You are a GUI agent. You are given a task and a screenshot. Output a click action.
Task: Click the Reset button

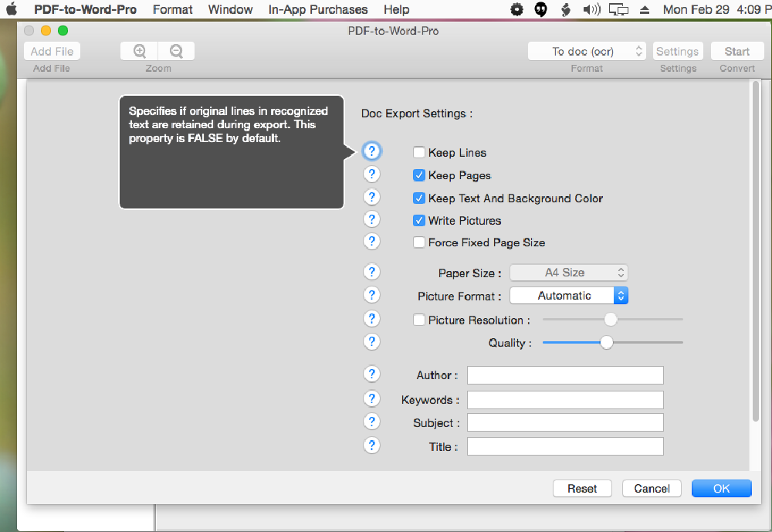pyautogui.click(x=582, y=488)
